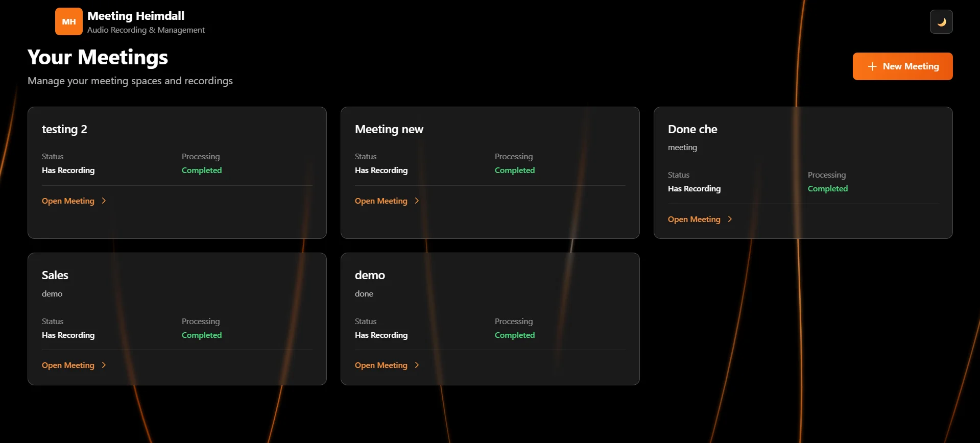Click the chevron arrow on Sales card
Screen dimensions: 980x443
click(x=104, y=365)
